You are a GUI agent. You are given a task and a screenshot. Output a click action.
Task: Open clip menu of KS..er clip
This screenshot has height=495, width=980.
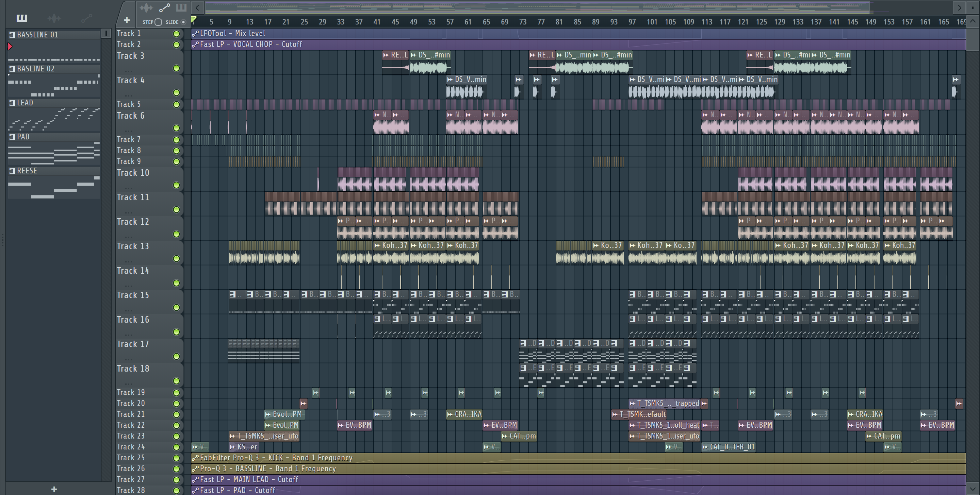[232, 447]
